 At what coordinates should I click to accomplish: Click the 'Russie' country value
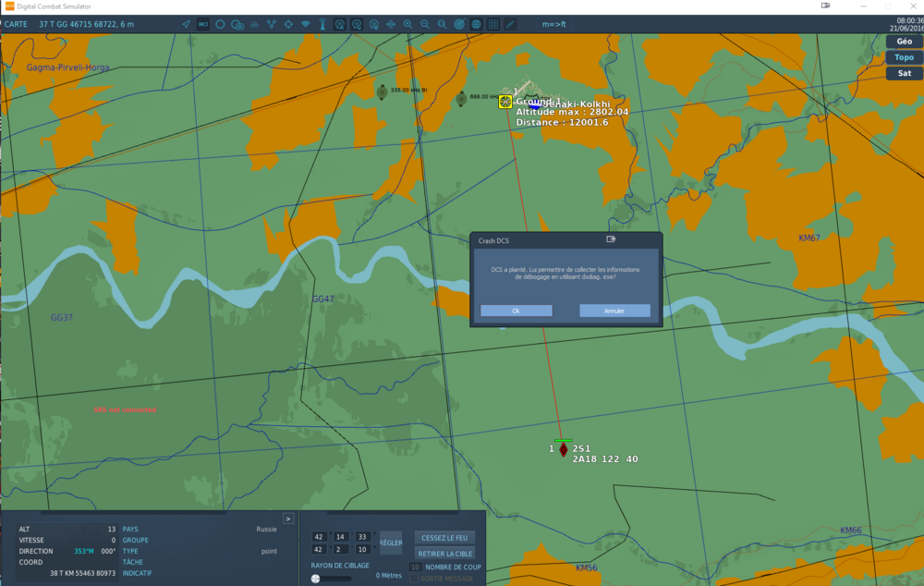click(266, 530)
